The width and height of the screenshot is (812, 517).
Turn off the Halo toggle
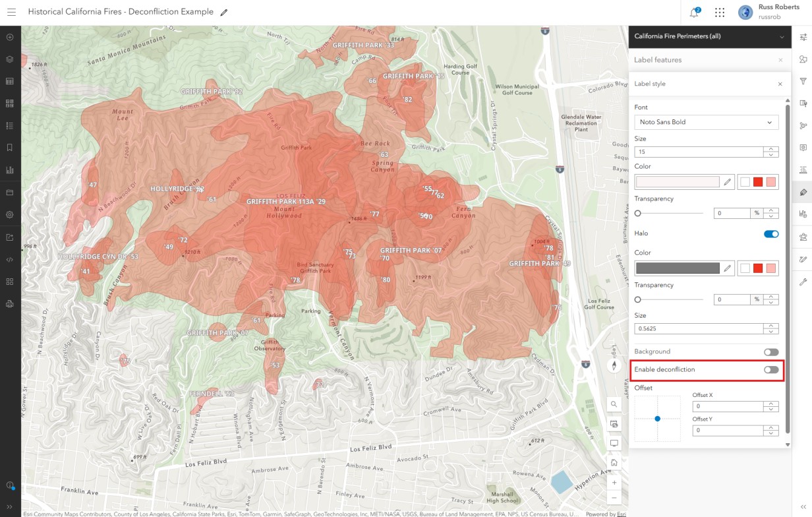coord(771,233)
